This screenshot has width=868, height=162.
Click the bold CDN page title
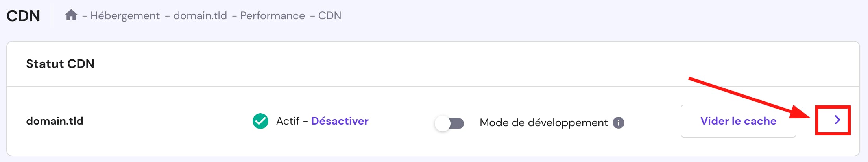pyautogui.click(x=24, y=16)
